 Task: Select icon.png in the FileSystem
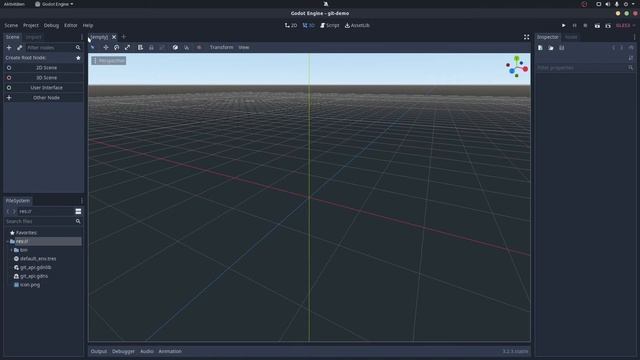pos(30,285)
